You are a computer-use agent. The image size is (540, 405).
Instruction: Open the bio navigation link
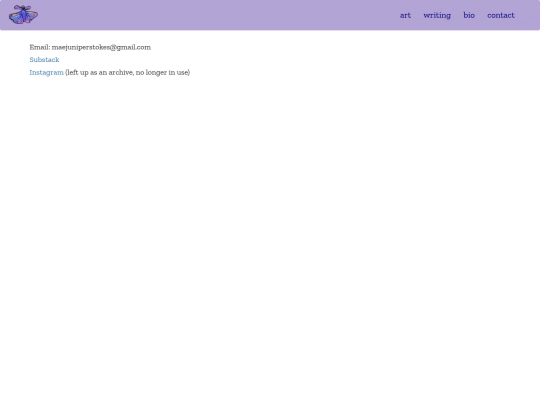coord(469,15)
